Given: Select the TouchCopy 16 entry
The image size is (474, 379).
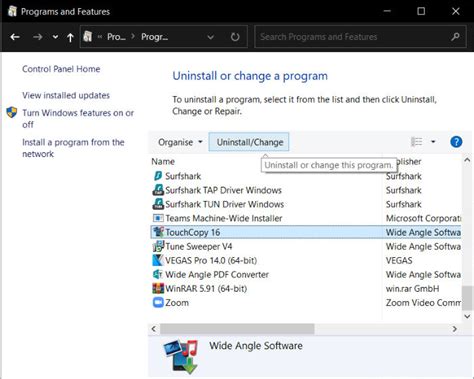Looking at the screenshot, I should point(307,232).
